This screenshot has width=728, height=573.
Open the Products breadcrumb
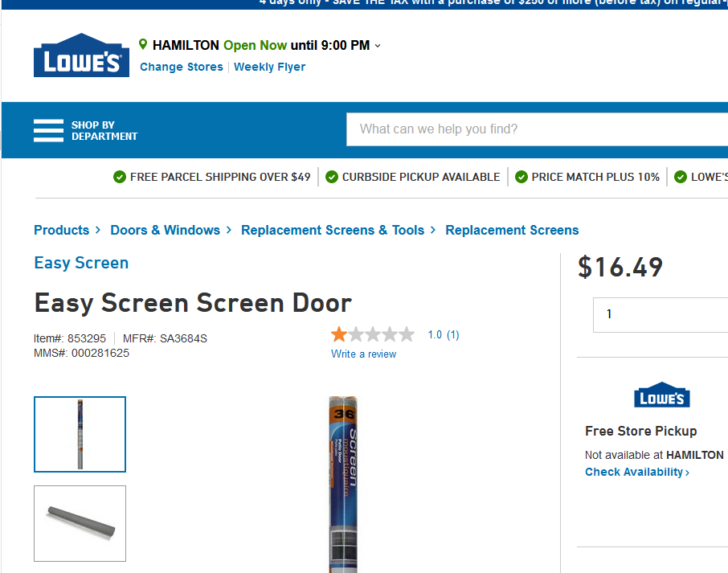click(62, 230)
